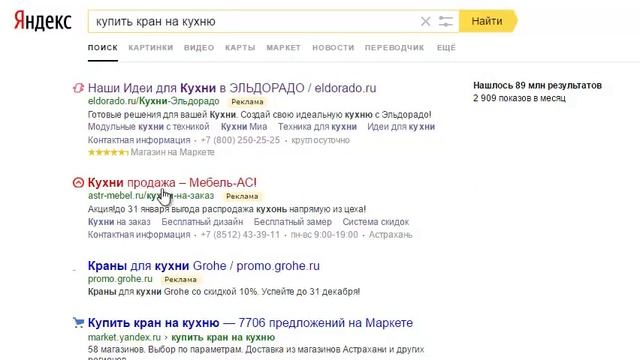Clear the search query with the X icon
Screen dimensions: 640x360
coord(425,21)
